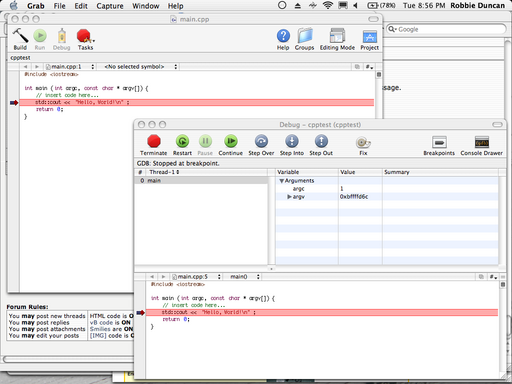This screenshot has width=512, height=384.
Task: Click the Tasks stop-sign icon
Action: coord(83,36)
